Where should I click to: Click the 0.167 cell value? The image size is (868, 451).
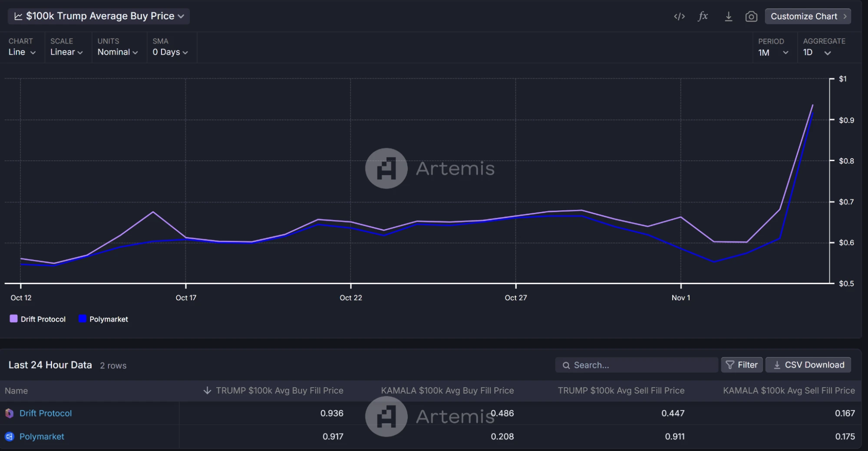coord(845,413)
